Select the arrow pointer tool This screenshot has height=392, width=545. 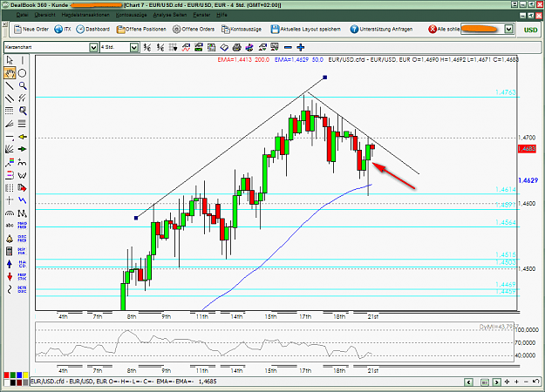coord(10,60)
